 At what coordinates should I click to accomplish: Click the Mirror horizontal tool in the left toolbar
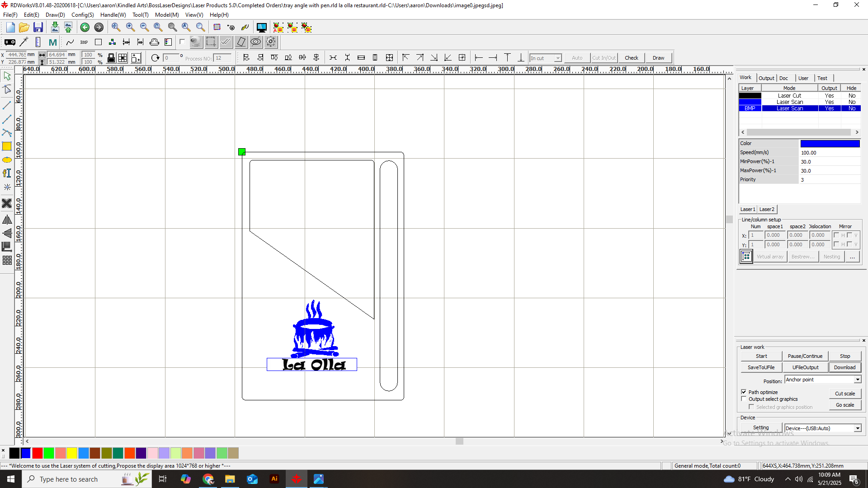[7, 220]
